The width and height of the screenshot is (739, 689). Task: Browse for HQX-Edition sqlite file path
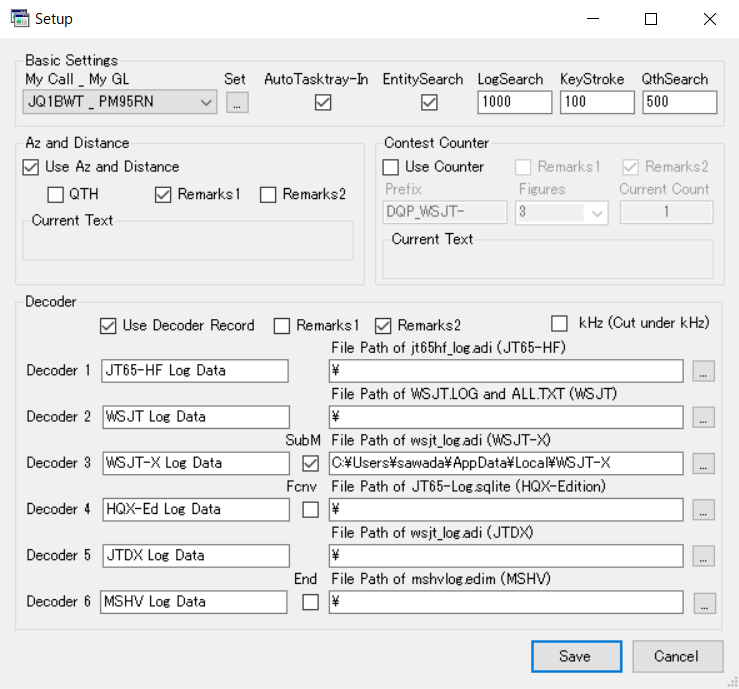pyautogui.click(x=704, y=509)
